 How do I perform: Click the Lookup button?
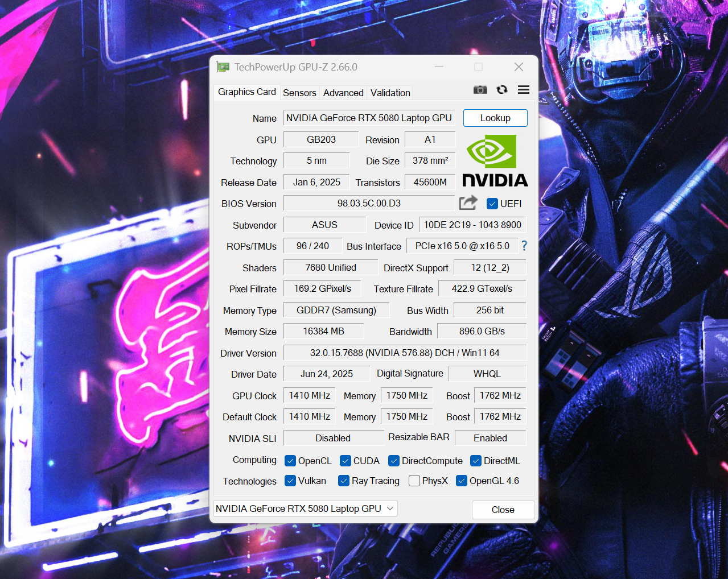[x=495, y=118]
